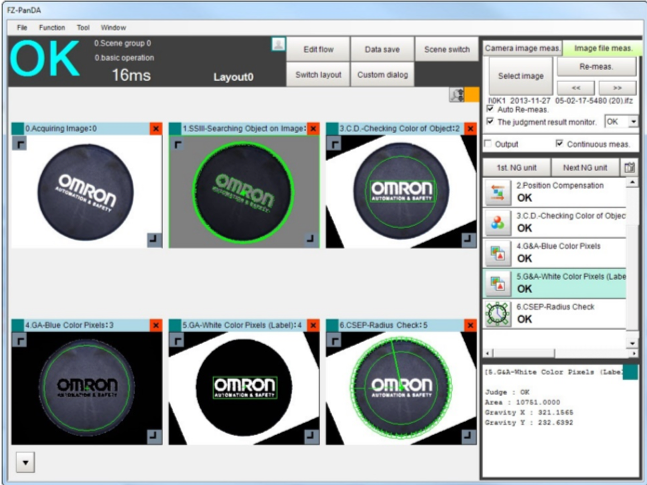Screen dimensions: 647x485
Task: Select the G&A-Blue Color Pixels unit icon
Action: coord(497,252)
